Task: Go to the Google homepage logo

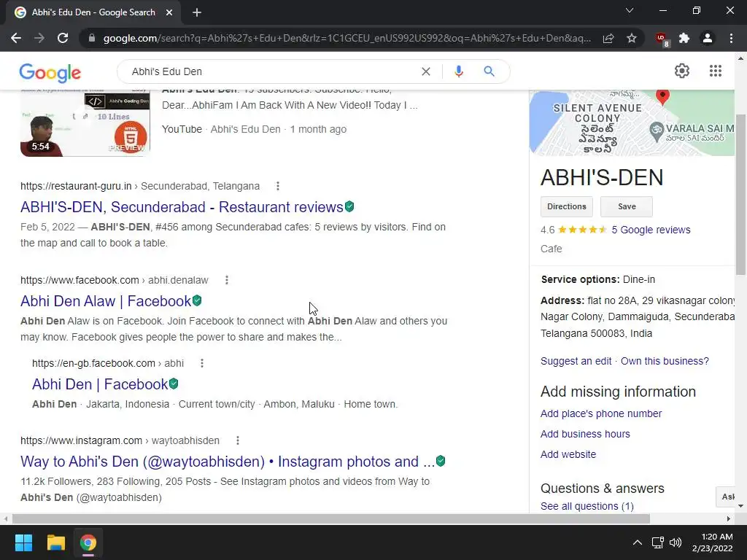Action: [50, 73]
